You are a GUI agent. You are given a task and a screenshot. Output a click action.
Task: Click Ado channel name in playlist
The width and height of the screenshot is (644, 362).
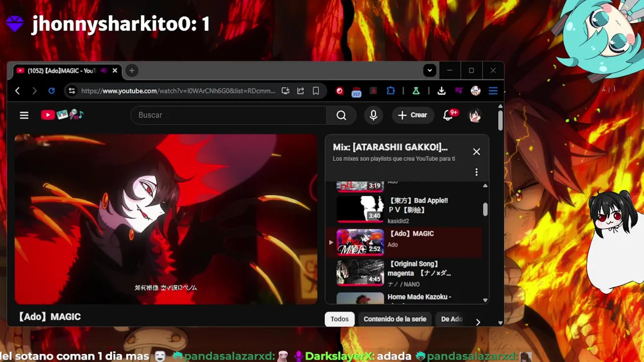click(393, 245)
